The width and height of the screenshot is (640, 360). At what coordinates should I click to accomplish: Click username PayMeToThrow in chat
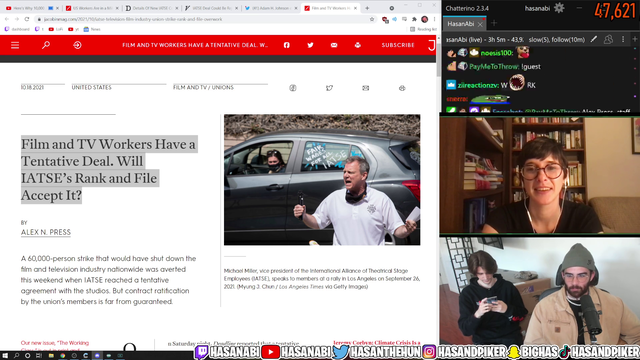pos(494,67)
